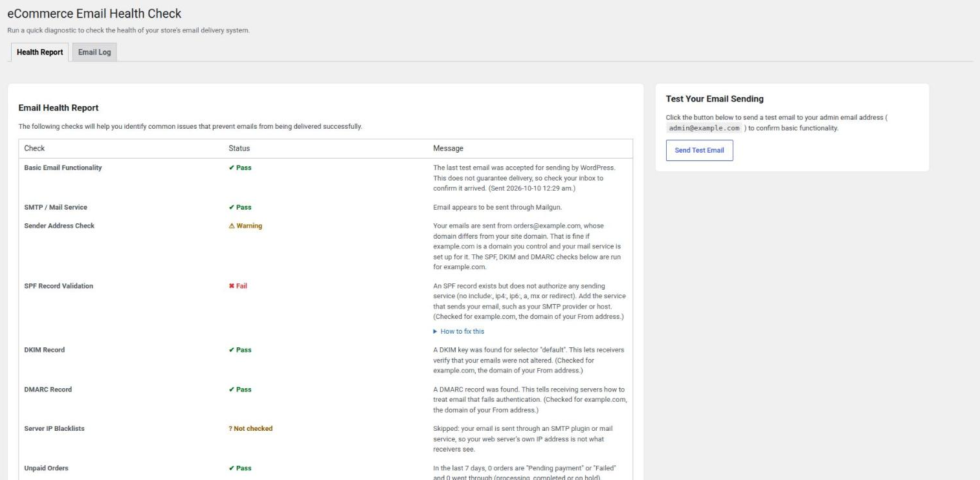Click the 'Not checked' status for Server IP Blacklists

tap(251, 428)
